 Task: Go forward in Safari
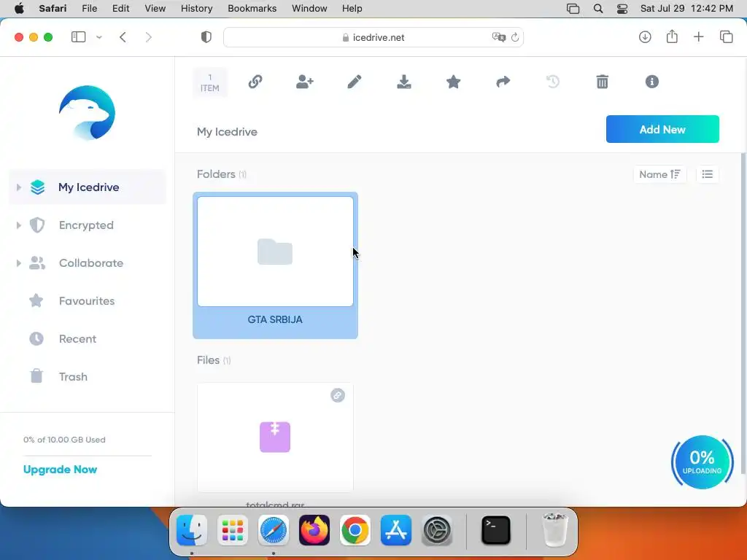[x=149, y=37]
